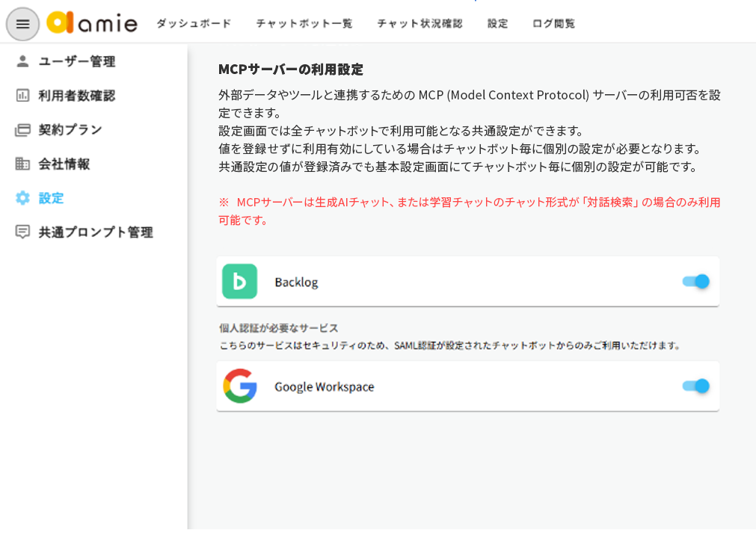This screenshot has width=756, height=533.
Task: Go to 契約プラン page
Action: pos(70,129)
